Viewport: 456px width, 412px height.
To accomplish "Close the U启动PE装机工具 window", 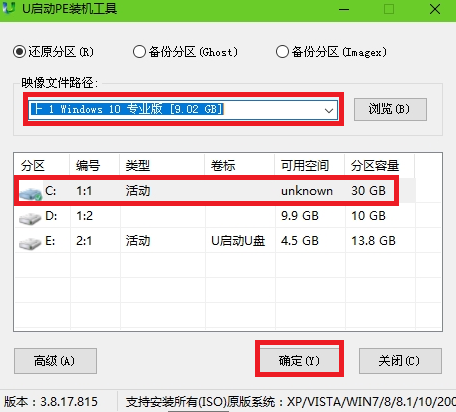I will click(x=435, y=9).
